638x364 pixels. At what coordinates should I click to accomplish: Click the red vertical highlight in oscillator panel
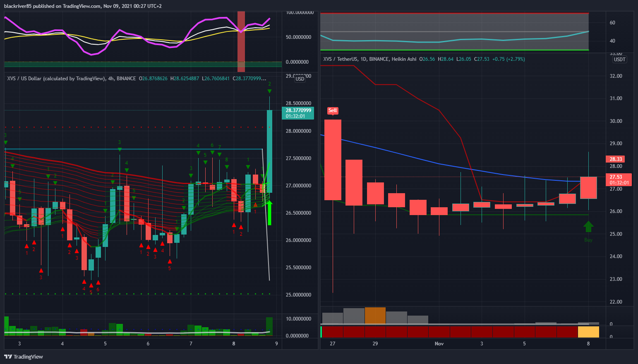[x=241, y=41]
